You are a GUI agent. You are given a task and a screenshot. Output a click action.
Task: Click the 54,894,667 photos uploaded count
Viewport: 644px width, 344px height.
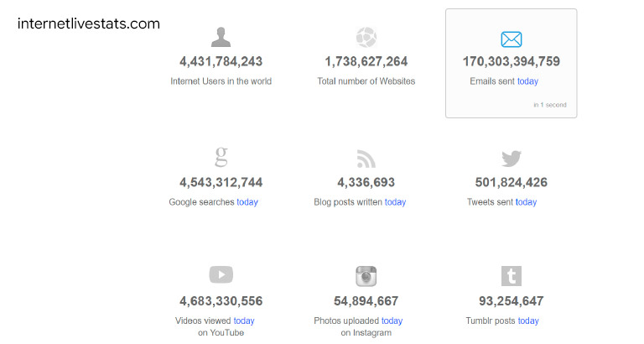pos(366,301)
